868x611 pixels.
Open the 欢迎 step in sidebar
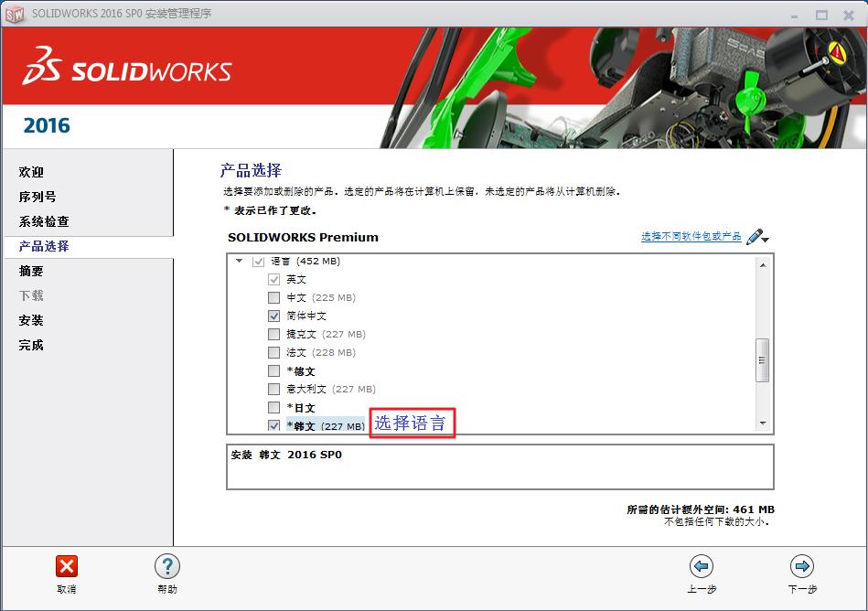(31, 172)
